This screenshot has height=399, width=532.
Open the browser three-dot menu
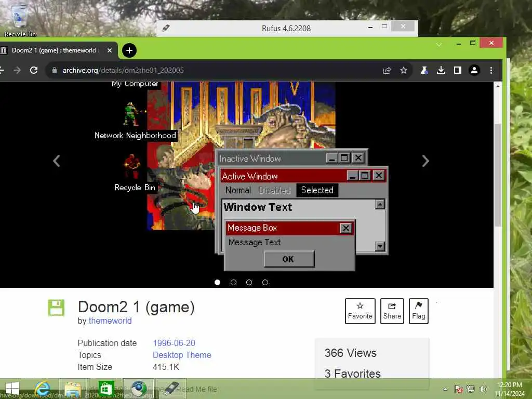tap(491, 70)
